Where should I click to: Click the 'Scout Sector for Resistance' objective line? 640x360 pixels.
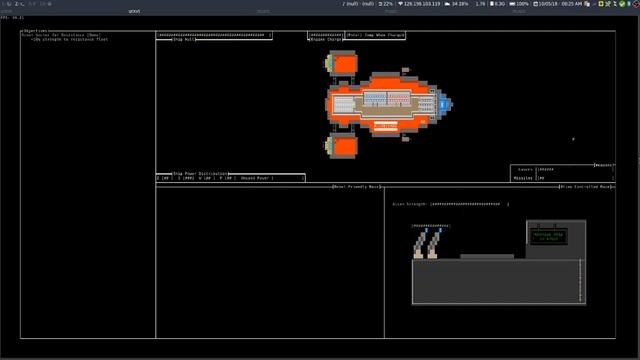point(61,35)
